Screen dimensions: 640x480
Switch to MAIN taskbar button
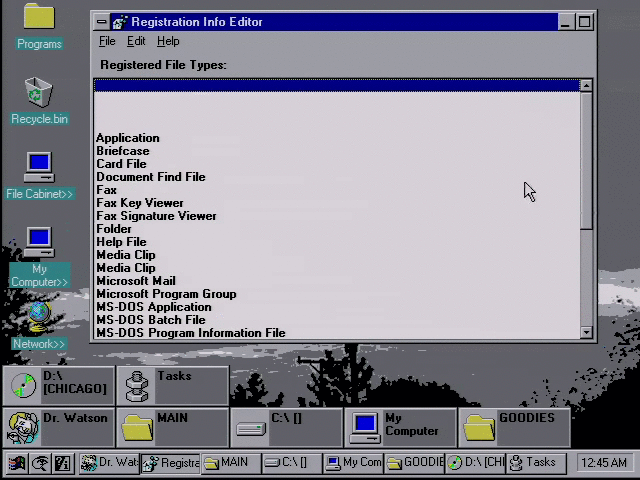point(231,463)
